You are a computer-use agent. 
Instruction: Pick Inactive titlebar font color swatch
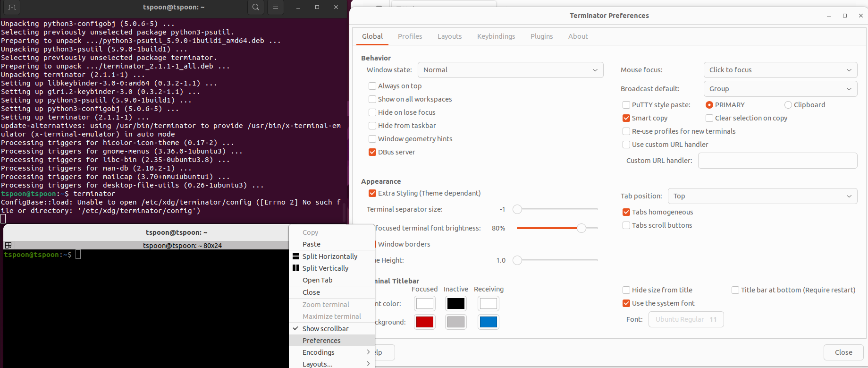456,303
